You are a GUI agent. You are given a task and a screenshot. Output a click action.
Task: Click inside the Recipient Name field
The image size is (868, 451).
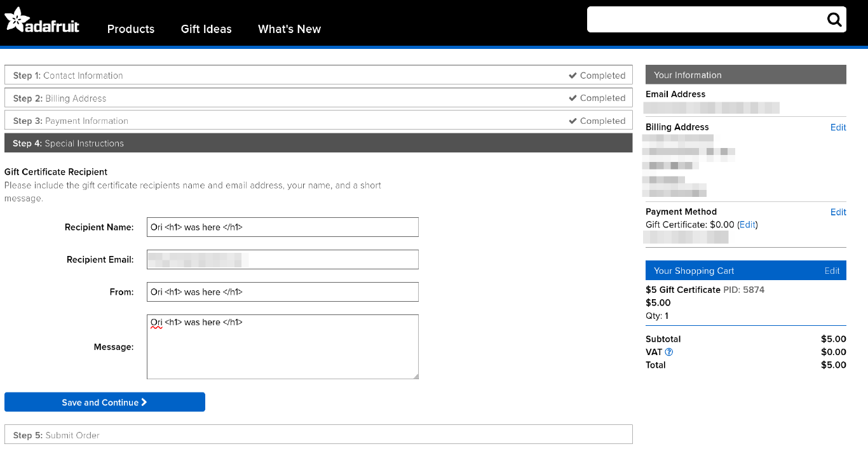(x=282, y=227)
